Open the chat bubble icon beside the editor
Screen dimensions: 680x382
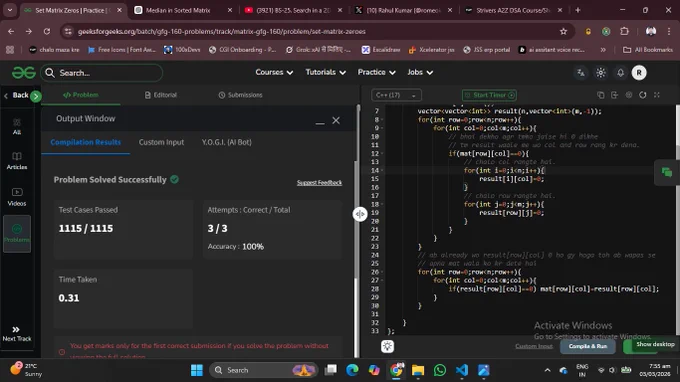tap(667, 173)
